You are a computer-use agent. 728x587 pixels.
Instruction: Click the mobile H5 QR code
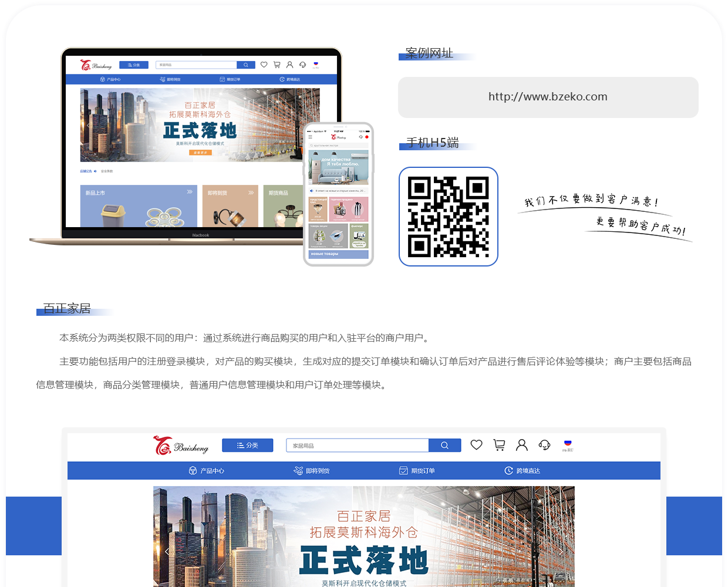point(449,217)
